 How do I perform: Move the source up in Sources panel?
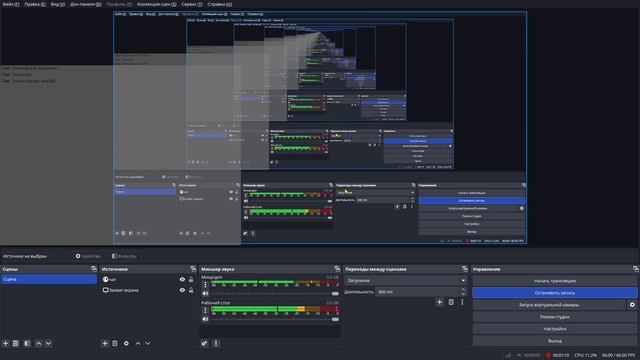click(138, 343)
